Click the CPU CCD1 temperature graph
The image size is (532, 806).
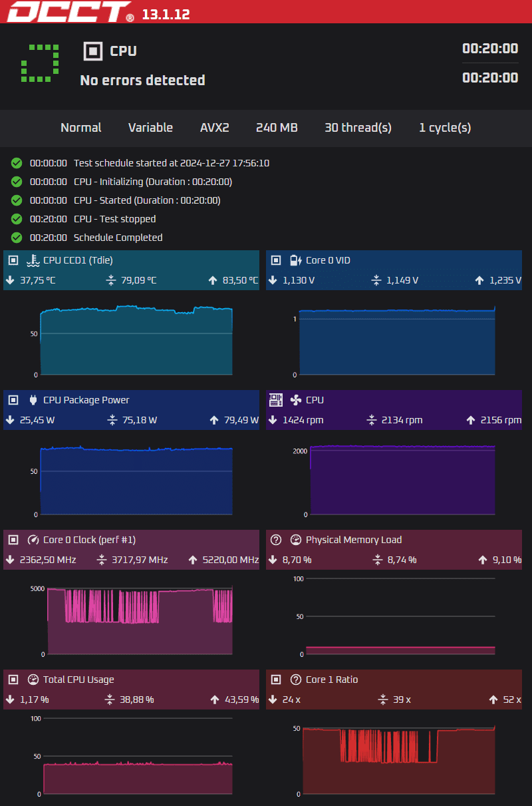click(x=136, y=339)
